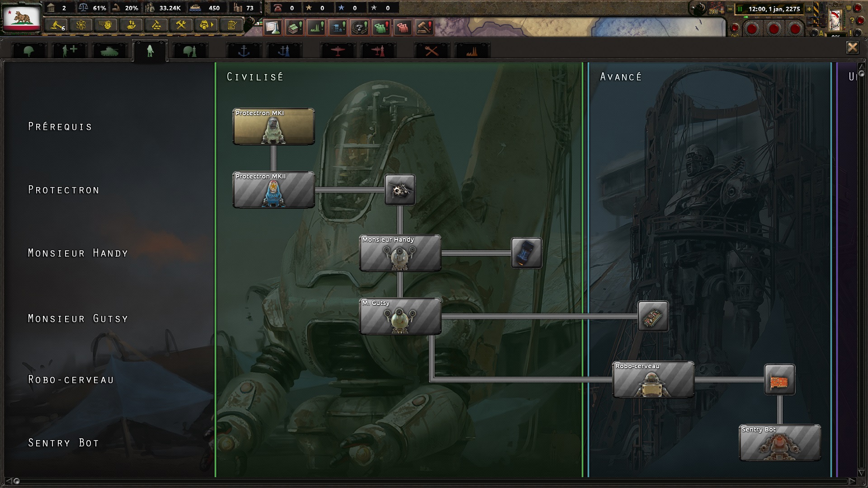The height and width of the screenshot is (488, 868).
Task: Switch to the engineering crossed-tools tab
Action: coord(432,51)
